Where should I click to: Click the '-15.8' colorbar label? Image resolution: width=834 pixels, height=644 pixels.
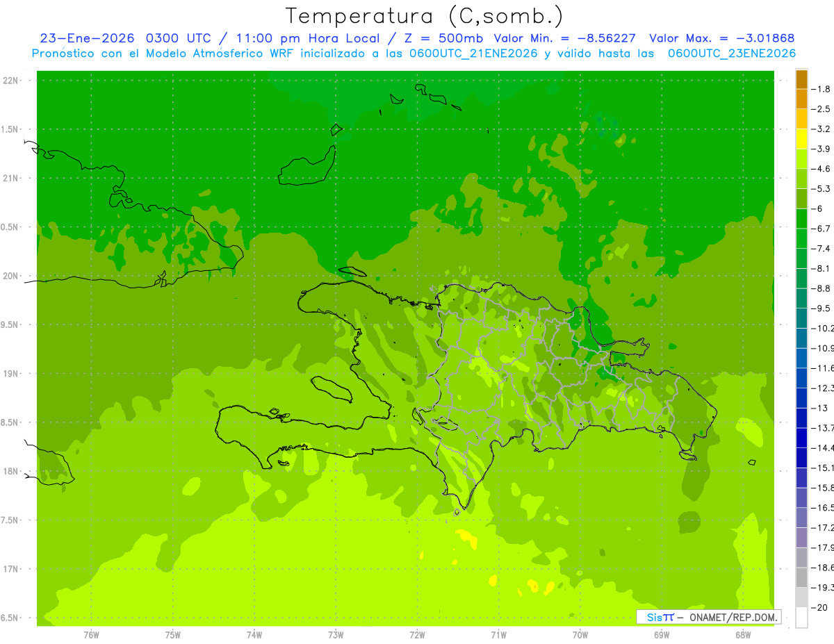click(821, 488)
